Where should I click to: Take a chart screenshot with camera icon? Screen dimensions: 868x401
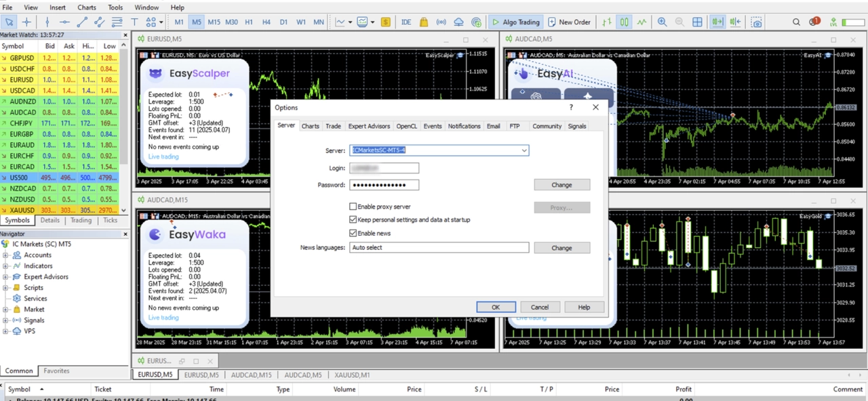pos(757,22)
